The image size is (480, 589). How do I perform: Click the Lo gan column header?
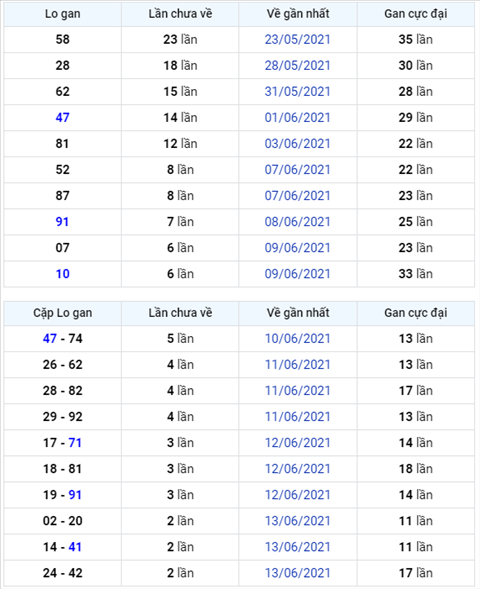pos(62,14)
